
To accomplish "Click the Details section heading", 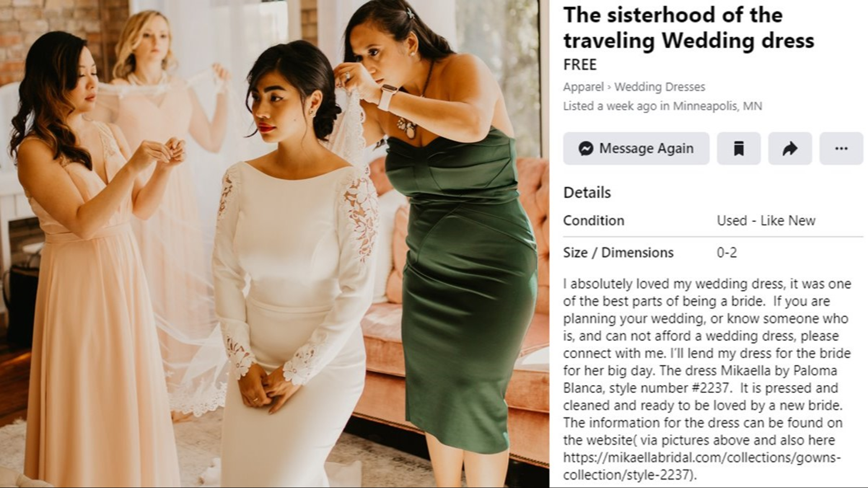I will coord(587,192).
